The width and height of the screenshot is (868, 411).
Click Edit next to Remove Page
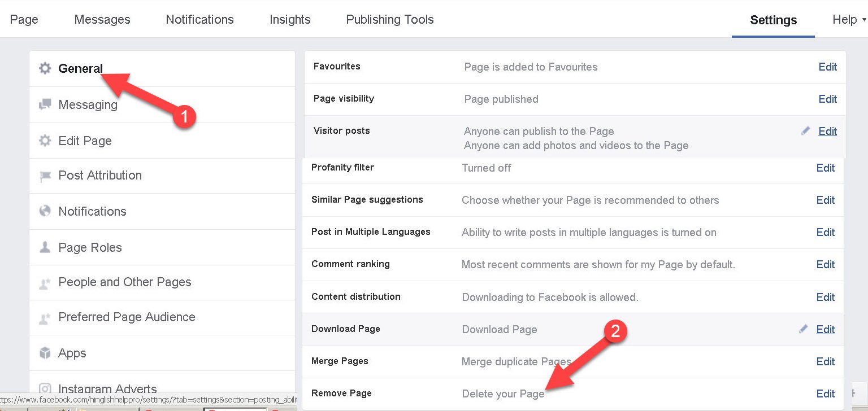(826, 393)
